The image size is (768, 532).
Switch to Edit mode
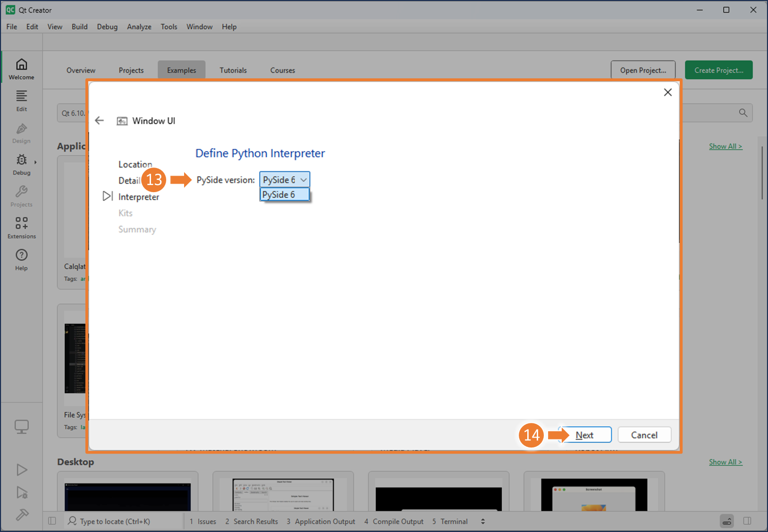click(21, 101)
